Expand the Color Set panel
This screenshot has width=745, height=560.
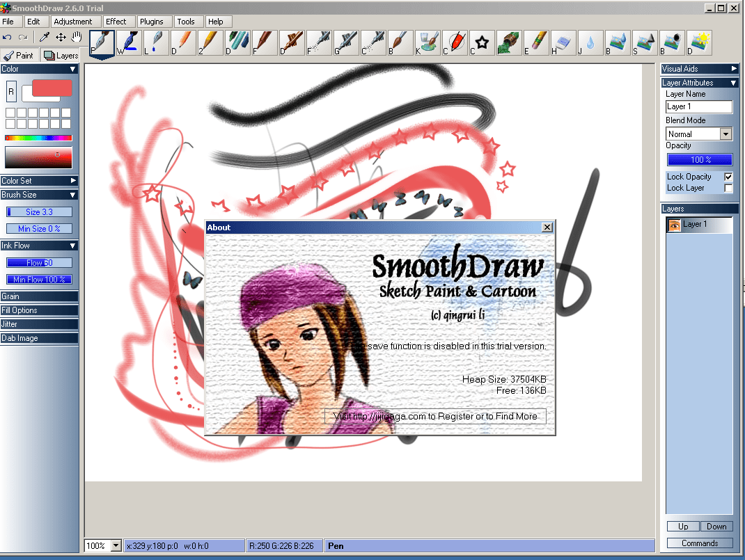pos(39,181)
